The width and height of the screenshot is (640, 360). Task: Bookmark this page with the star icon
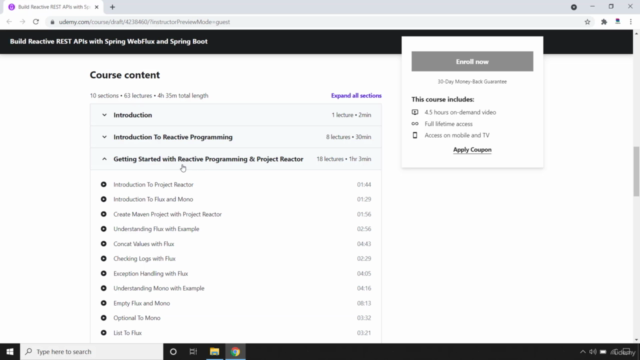(x=587, y=22)
